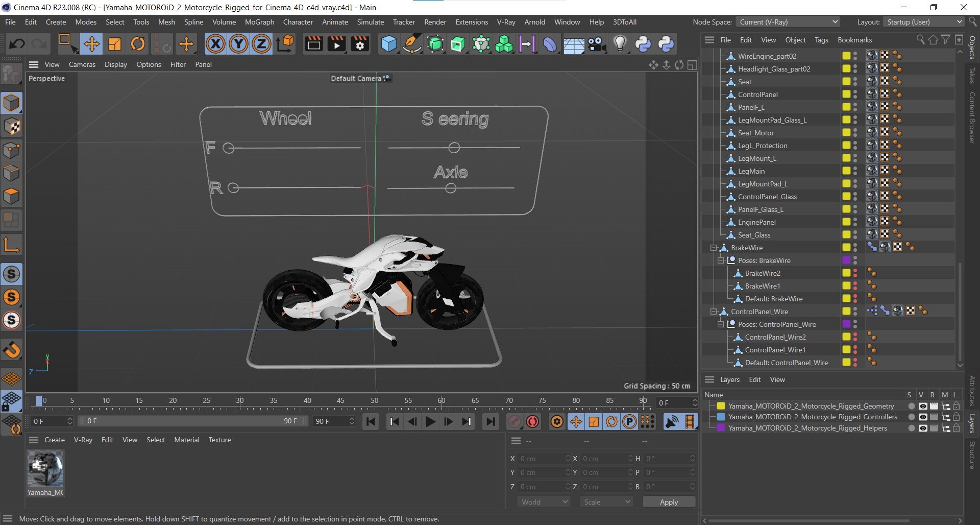Image resolution: width=980 pixels, height=525 pixels.
Task: Click Render to Picture Viewer icon
Action: [337, 44]
